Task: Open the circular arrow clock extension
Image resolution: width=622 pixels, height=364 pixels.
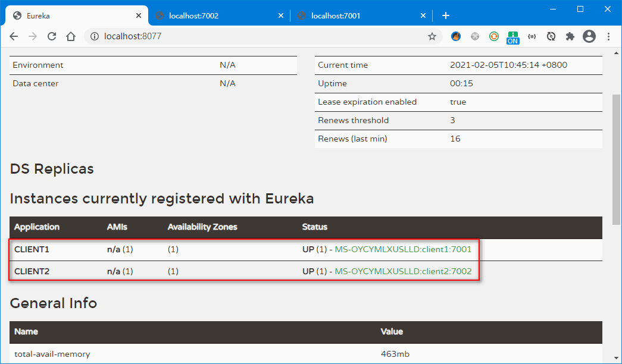Action: pyautogui.click(x=551, y=36)
